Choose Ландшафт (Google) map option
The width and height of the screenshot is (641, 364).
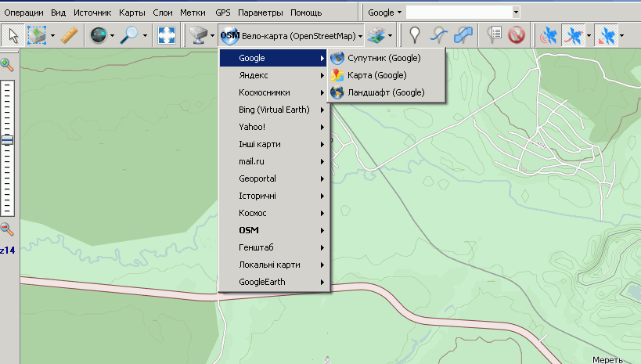pos(385,92)
